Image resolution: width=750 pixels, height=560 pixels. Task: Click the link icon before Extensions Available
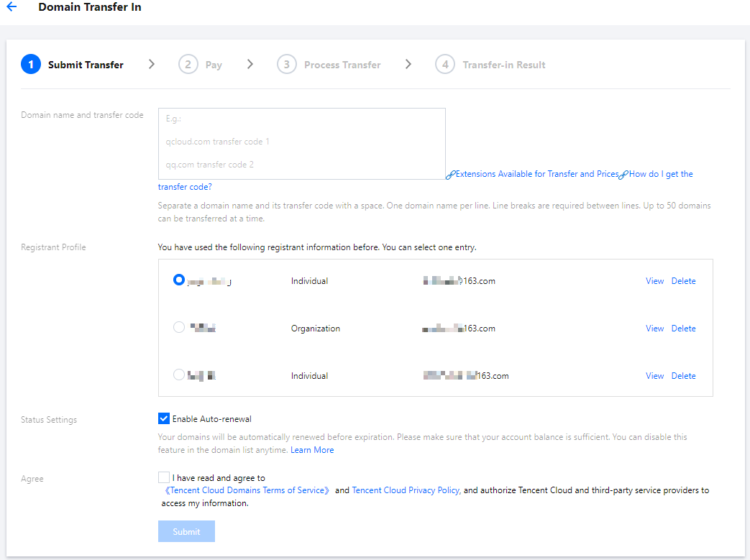click(451, 175)
